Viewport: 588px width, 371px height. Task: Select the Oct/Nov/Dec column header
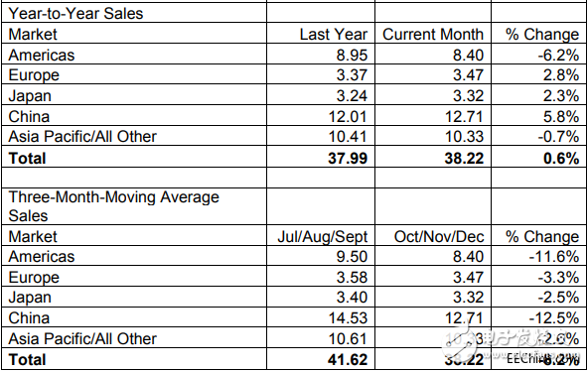pyautogui.click(x=439, y=237)
